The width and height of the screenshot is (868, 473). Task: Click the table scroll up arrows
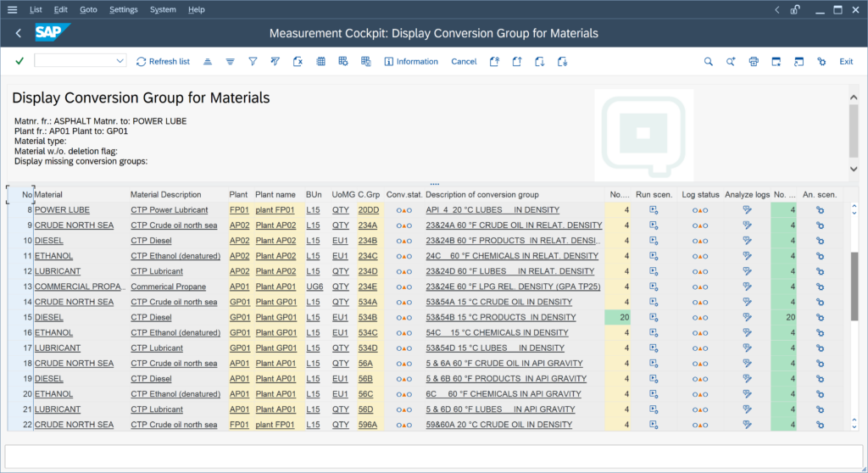[854, 209]
